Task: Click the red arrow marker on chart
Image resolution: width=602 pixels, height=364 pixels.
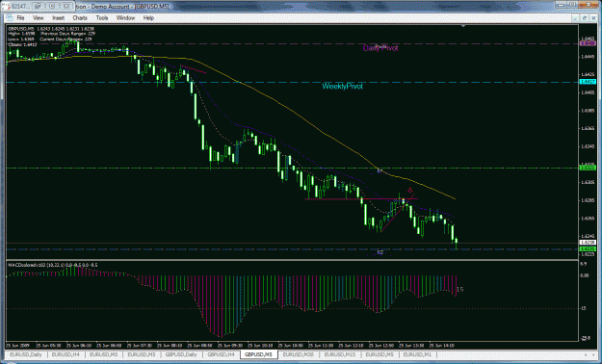Action: (410, 190)
